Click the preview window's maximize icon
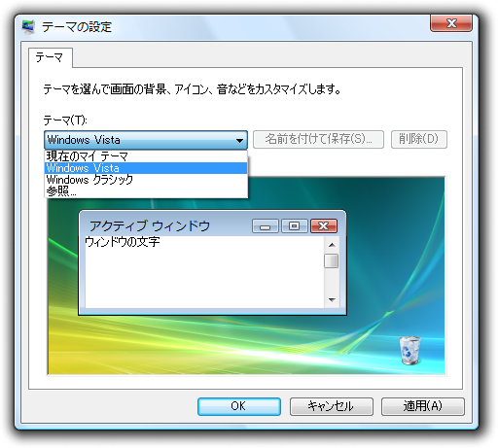Viewport: 498px width, 448px height. (x=295, y=225)
